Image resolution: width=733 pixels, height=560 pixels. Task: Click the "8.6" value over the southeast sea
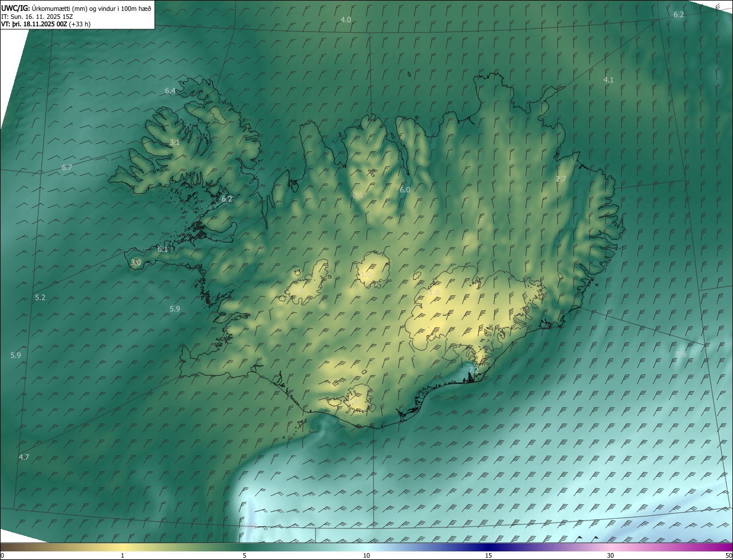(681, 354)
